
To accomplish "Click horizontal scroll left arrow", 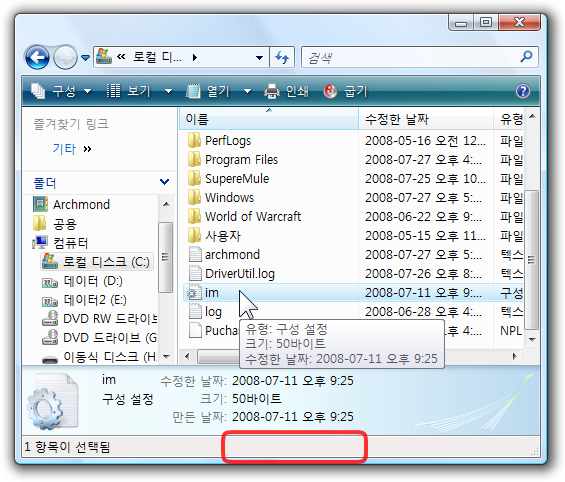I will coord(187,357).
